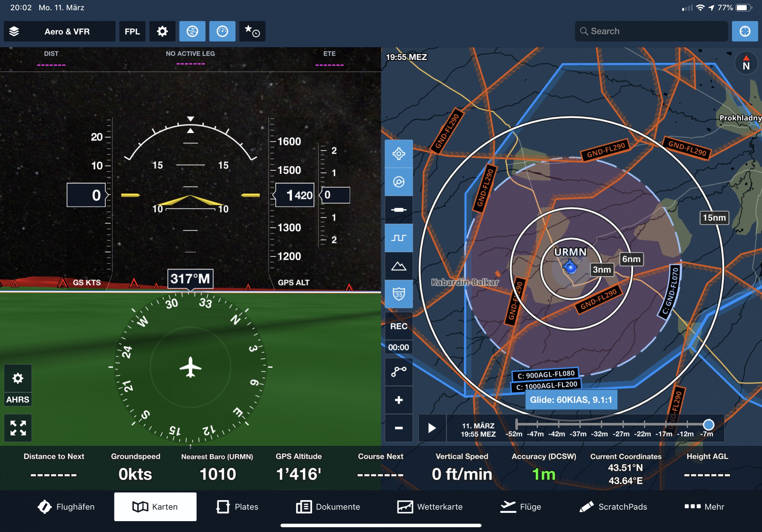This screenshot has height=532, width=762.
Task: Open the Aero & VFR map selector
Action: click(67, 32)
